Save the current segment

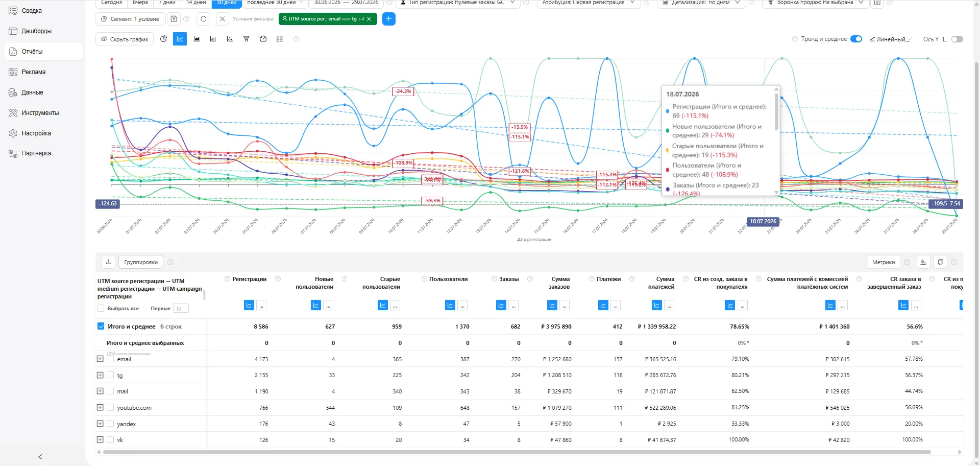tap(174, 19)
